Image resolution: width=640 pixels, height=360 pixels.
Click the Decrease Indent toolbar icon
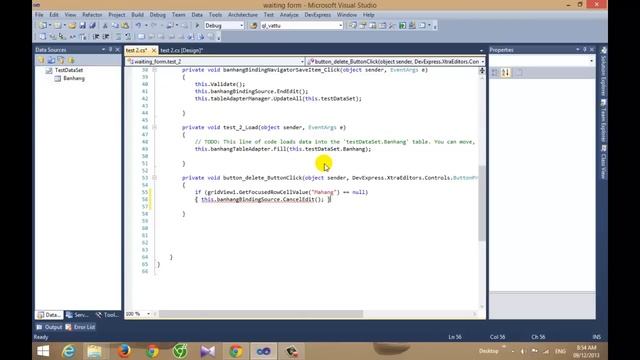[x=96, y=37]
